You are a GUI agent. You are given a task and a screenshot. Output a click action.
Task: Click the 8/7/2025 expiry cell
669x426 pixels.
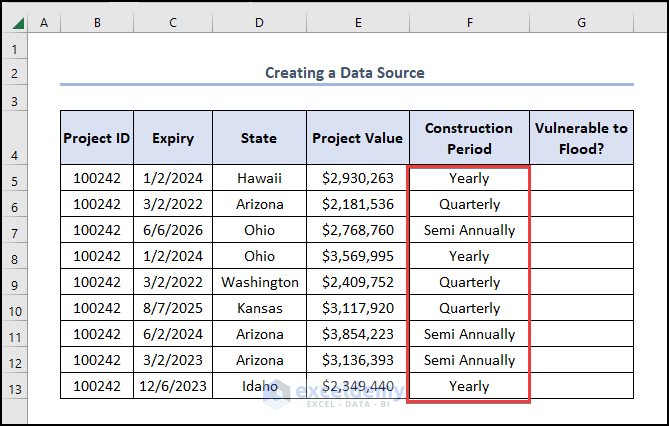point(173,308)
